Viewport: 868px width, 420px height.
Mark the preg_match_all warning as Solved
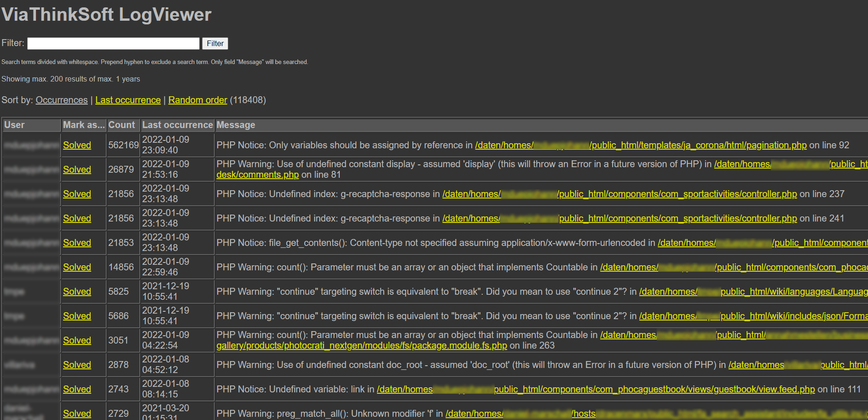[x=77, y=414]
